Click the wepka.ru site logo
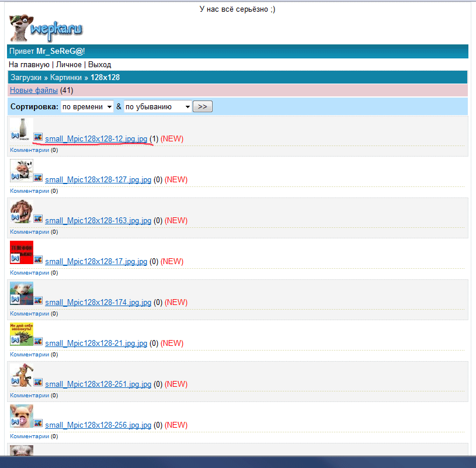This screenshot has height=468, width=476. [46, 28]
